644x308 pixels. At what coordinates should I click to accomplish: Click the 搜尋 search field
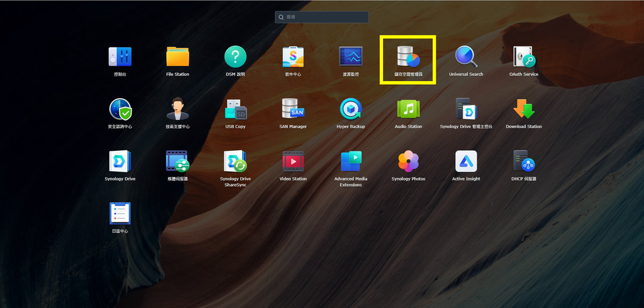(x=322, y=17)
